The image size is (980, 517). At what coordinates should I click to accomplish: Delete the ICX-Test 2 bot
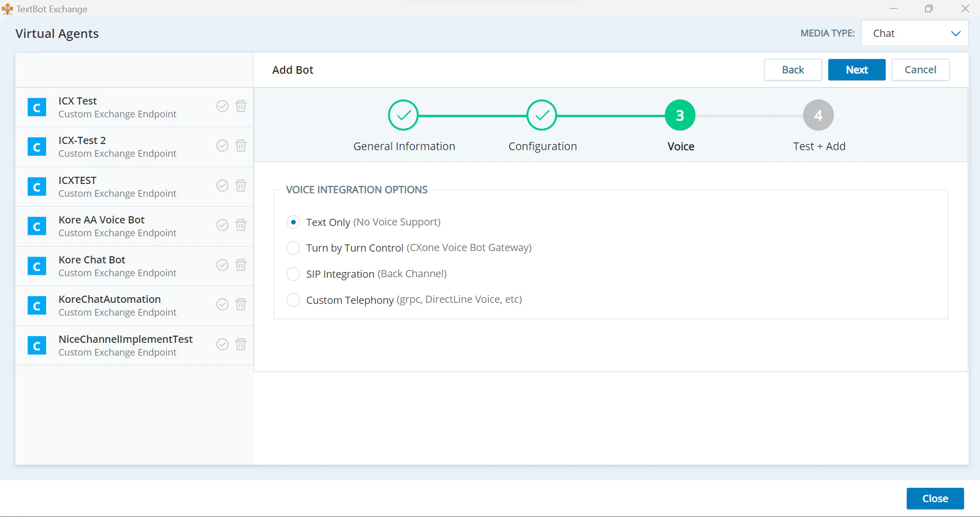(x=240, y=146)
